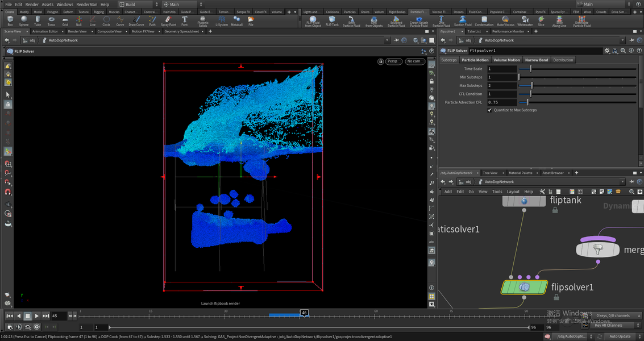Image resolution: width=644 pixels, height=341 pixels.
Task: Select the Sphere shelf tool
Action: click(24, 21)
